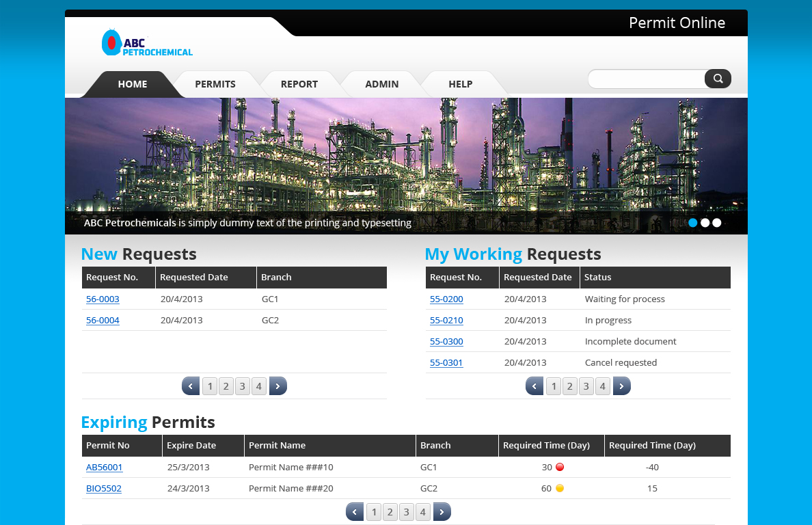
Task: Open request 56-0003 details
Action: 103,299
